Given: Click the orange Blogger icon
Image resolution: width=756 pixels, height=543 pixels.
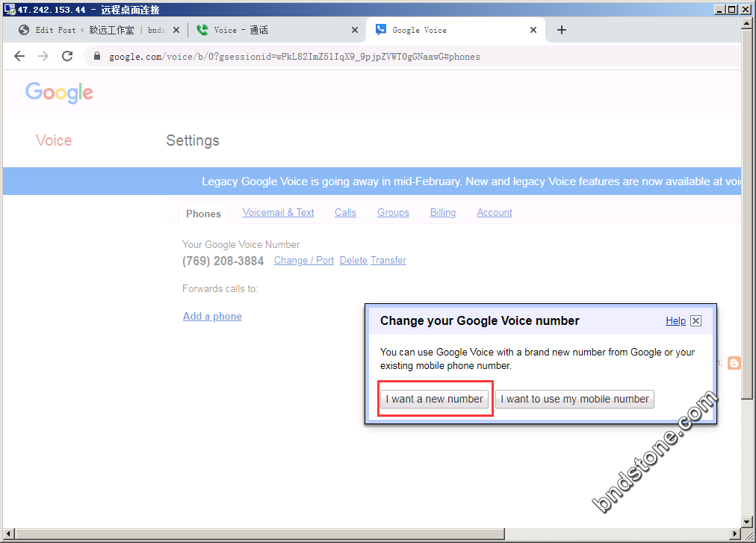Looking at the screenshot, I should (734, 363).
